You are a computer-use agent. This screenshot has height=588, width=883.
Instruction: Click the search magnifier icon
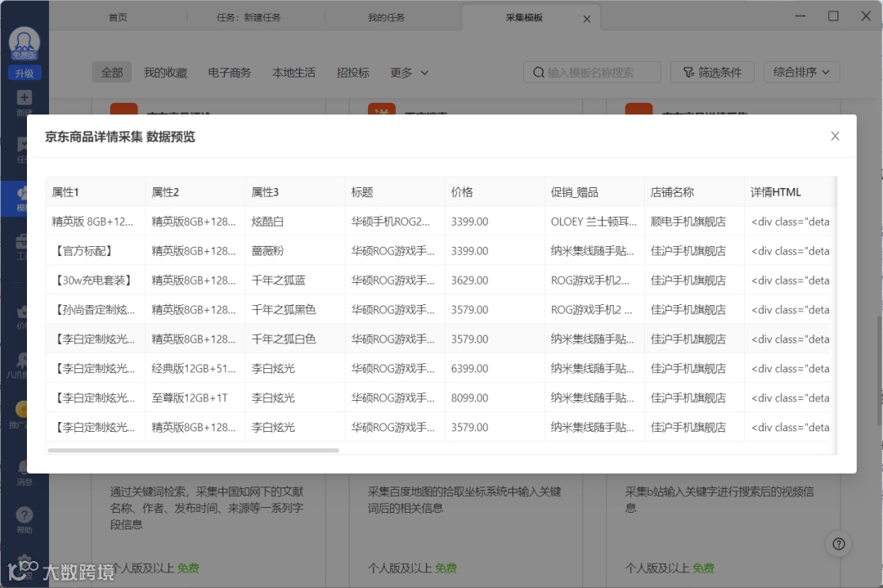[538, 73]
